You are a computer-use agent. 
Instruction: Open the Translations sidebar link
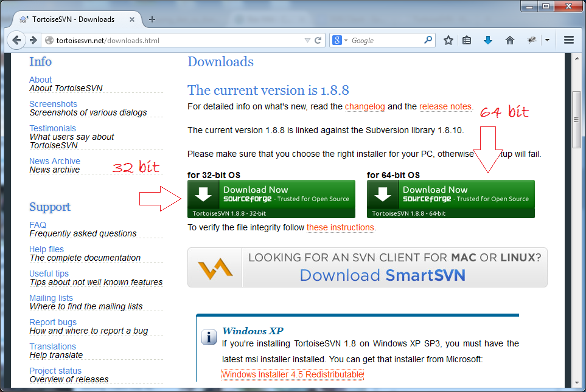coord(53,346)
